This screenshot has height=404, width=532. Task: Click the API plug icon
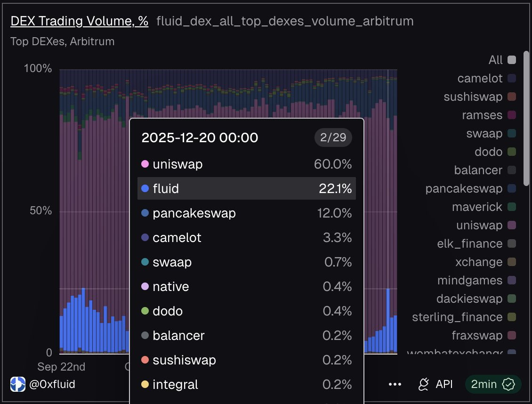tap(423, 384)
